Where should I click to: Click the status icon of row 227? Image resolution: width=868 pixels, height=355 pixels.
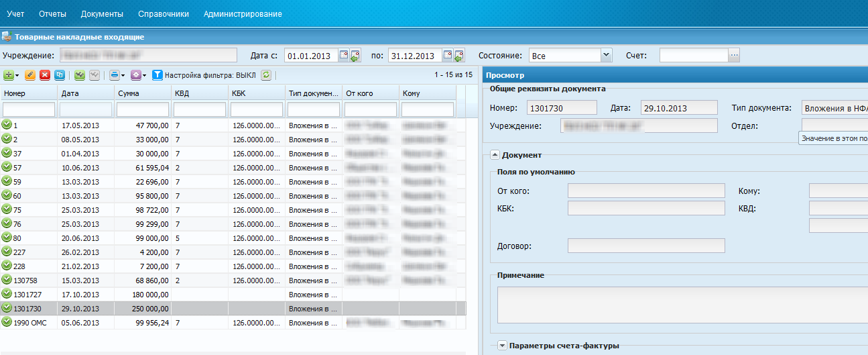point(7,252)
